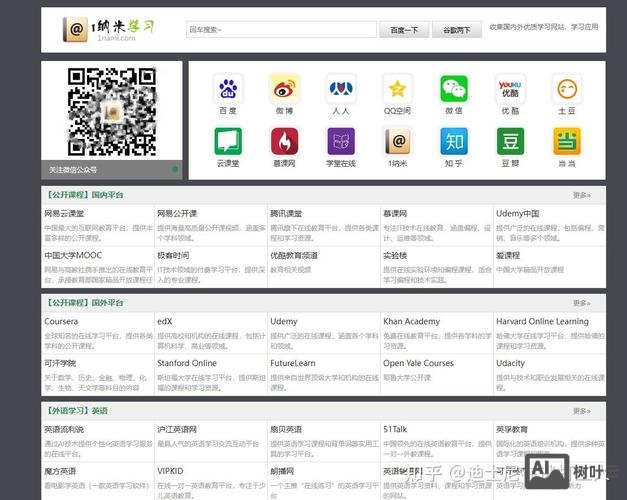Open the 云课堂 green icon

click(228, 141)
